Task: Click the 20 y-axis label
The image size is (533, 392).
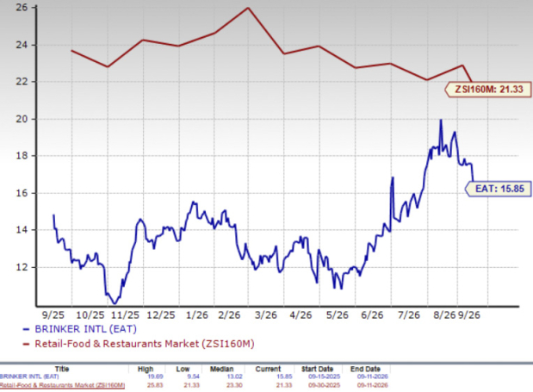Action: pos(22,119)
